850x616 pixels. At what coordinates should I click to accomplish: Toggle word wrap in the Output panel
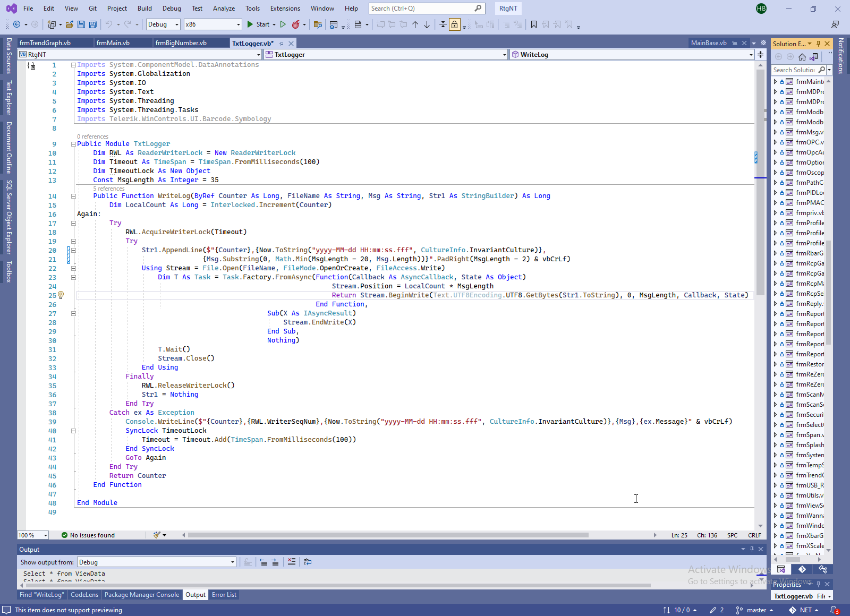pos(308,562)
